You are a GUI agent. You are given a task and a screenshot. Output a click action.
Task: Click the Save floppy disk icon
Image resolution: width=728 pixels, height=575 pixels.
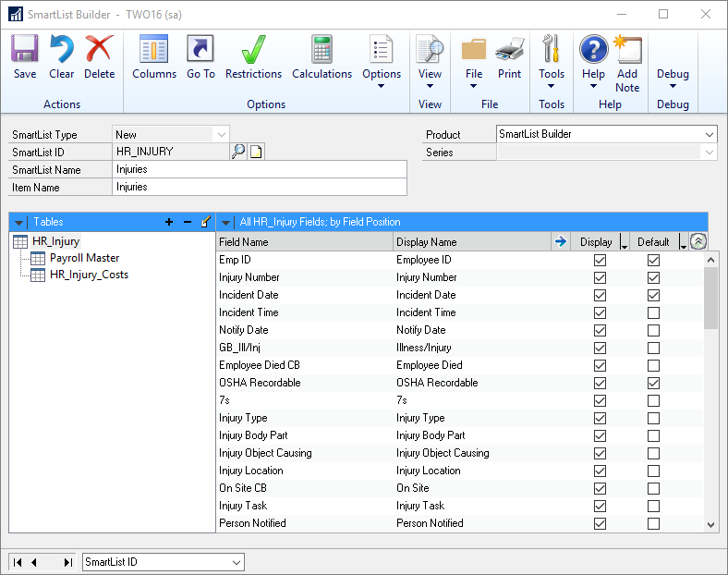(x=25, y=49)
